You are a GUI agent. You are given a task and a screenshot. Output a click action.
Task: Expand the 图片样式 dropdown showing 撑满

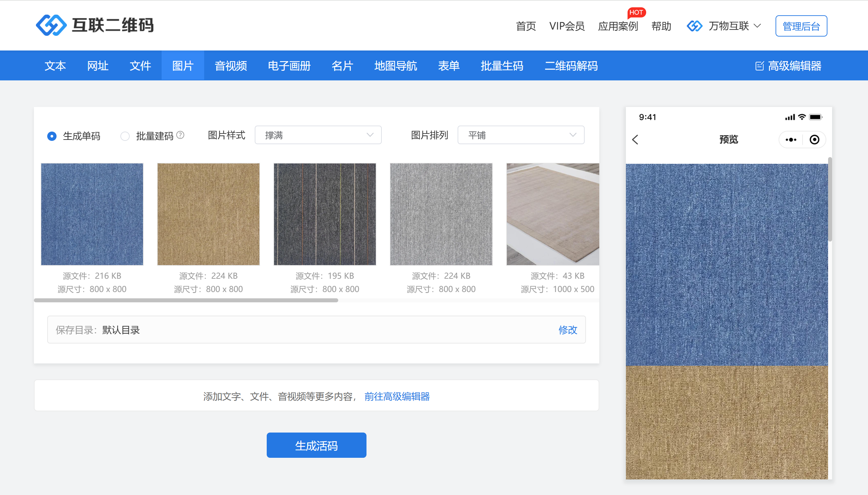318,135
